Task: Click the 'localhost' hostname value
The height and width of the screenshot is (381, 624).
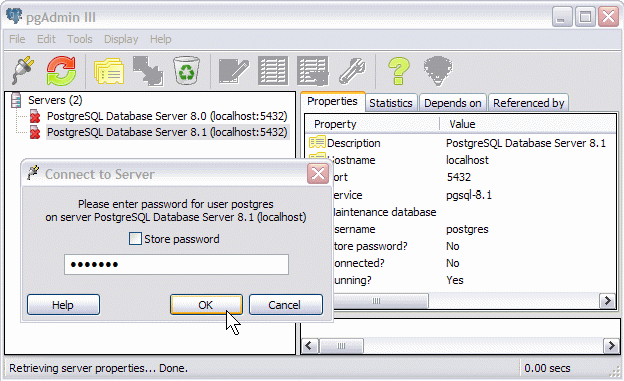Action: pos(467,160)
